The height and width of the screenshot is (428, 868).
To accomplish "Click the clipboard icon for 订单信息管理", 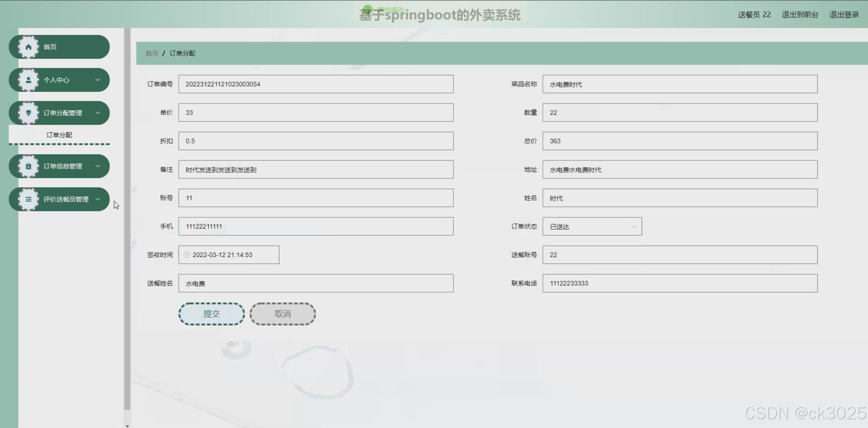I will coord(28,166).
